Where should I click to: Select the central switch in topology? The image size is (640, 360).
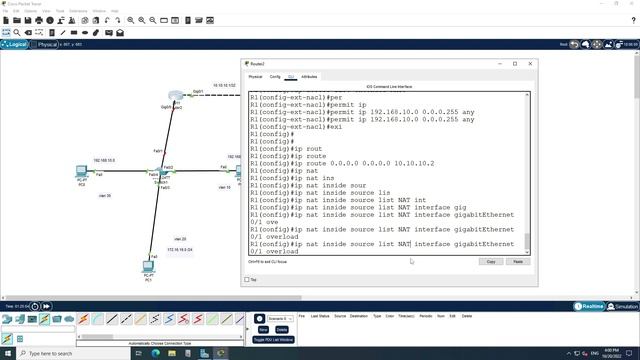click(161, 172)
